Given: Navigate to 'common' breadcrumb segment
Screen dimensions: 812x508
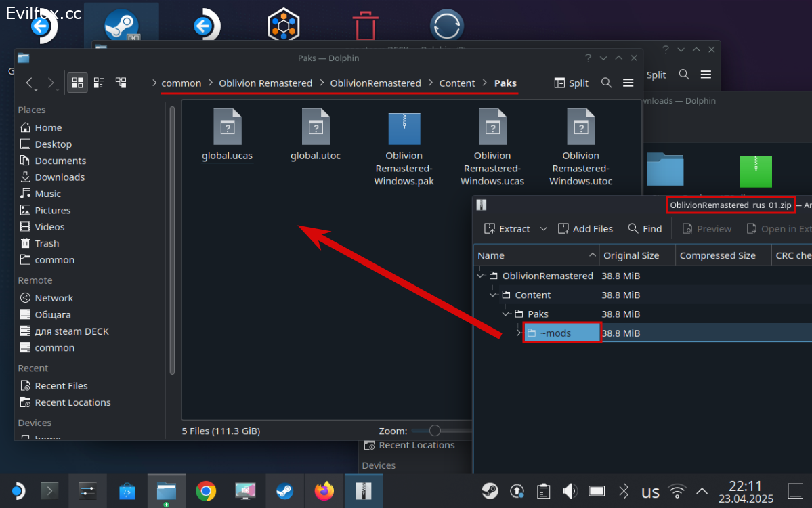Looking at the screenshot, I should [x=181, y=83].
